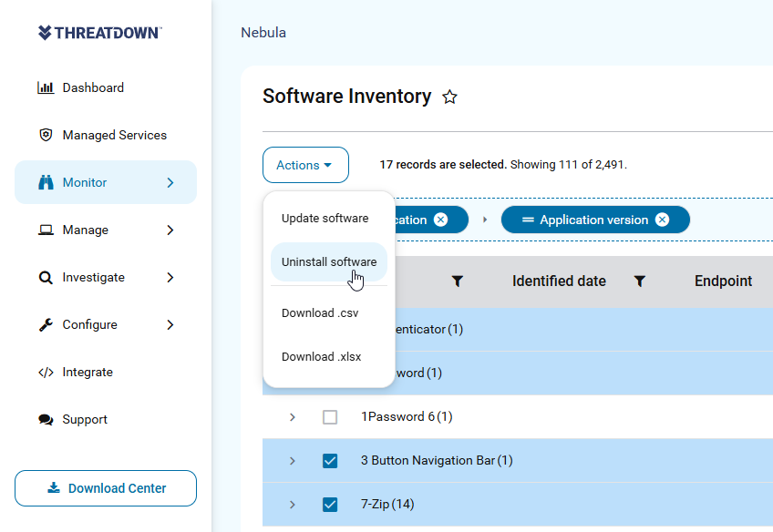This screenshot has width=773, height=532.
Task: Click the row ending in 'word (1)'
Action: click(583, 373)
